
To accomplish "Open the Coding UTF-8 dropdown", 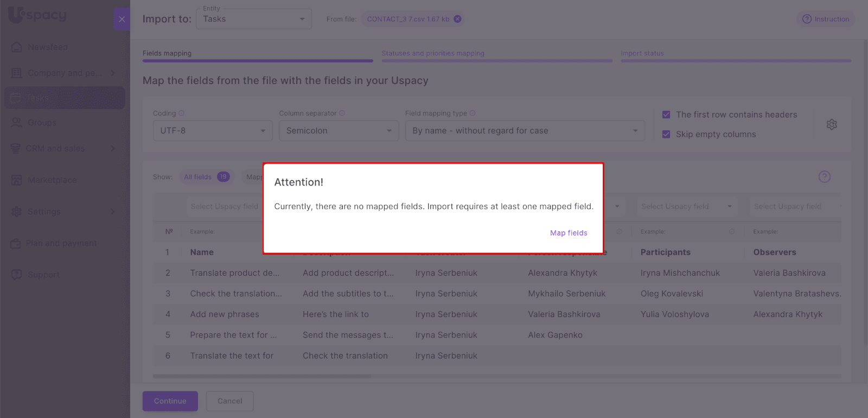I will [x=213, y=131].
